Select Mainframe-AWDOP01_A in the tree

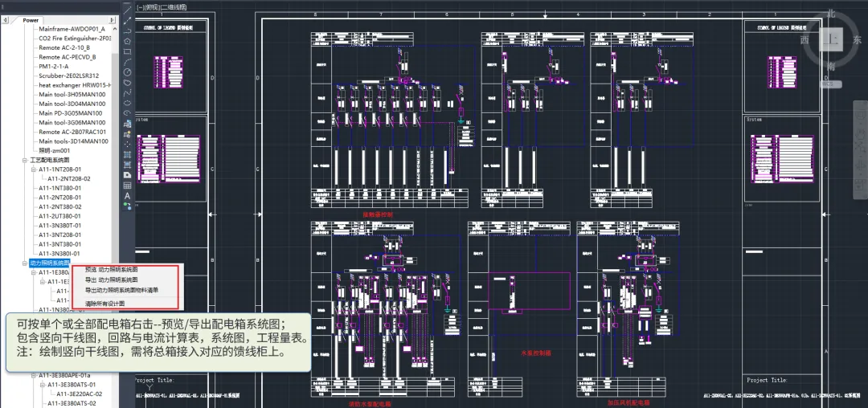(72, 29)
